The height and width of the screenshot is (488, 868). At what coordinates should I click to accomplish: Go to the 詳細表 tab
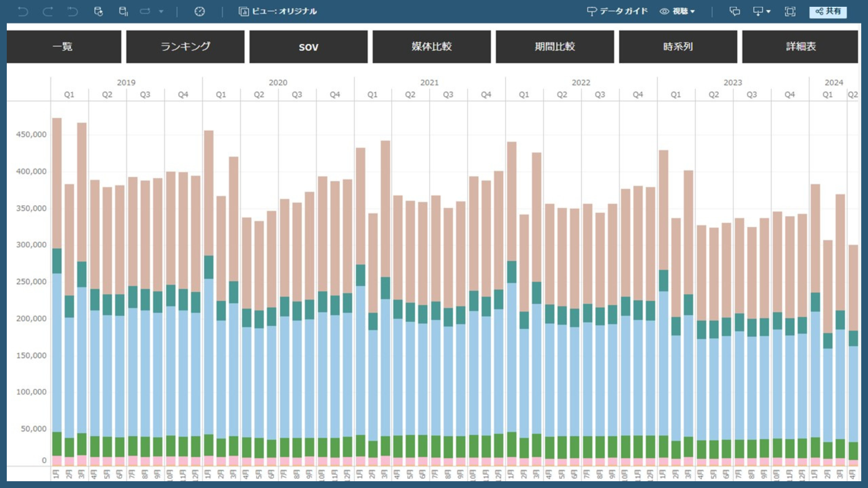[x=800, y=47]
